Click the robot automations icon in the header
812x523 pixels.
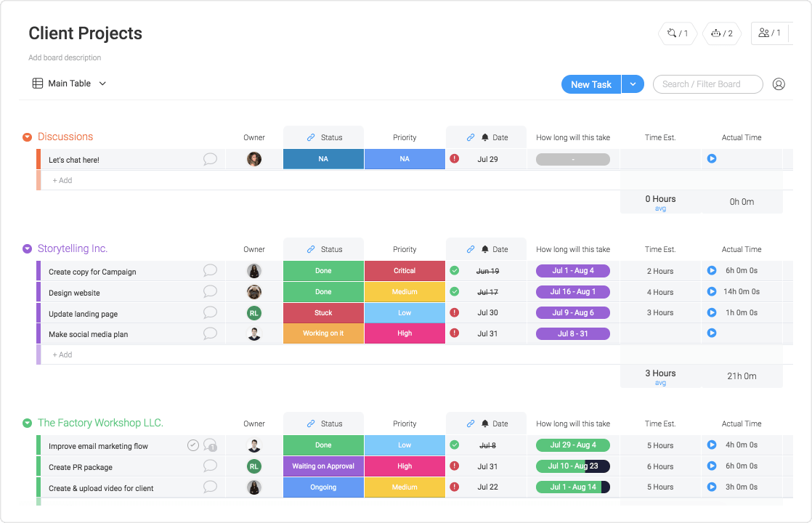[x=721, y=33]
